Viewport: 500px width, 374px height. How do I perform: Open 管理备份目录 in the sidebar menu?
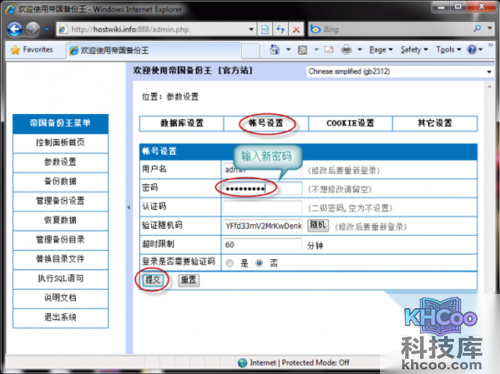60,240
